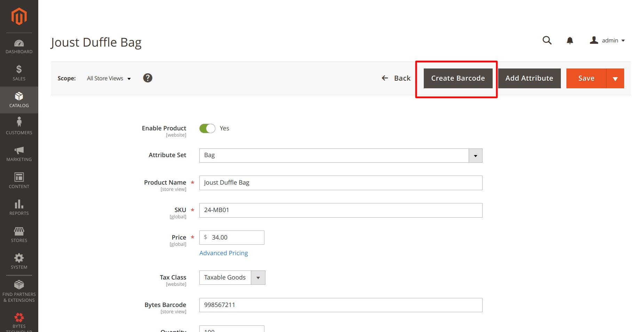644x332 pixels.
Task: Open the notifications bell icon
Action: (570, 41)
